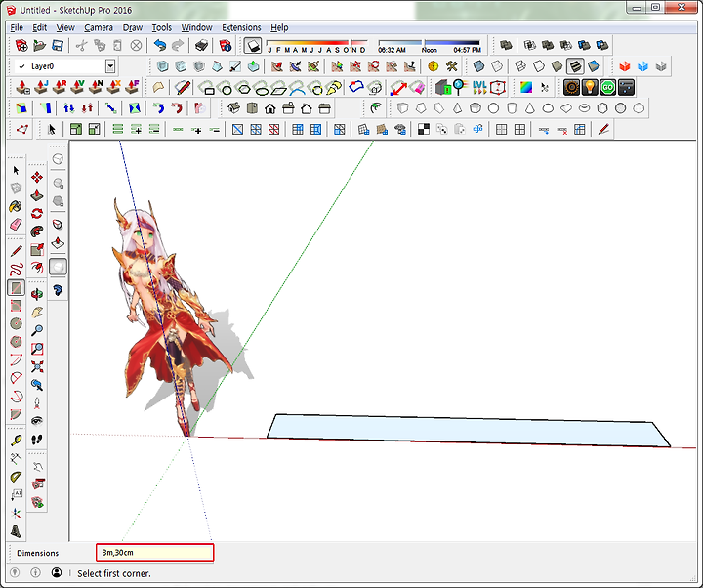
Task: Click the red cube warehouse icon
Action: point(625,66)
